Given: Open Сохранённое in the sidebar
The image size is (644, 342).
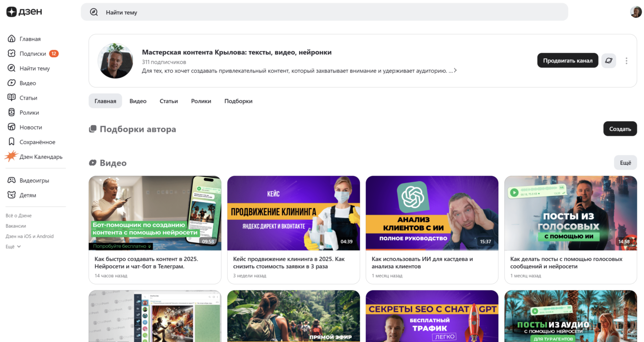Looking at the screenshot, I should coord(37,142).
